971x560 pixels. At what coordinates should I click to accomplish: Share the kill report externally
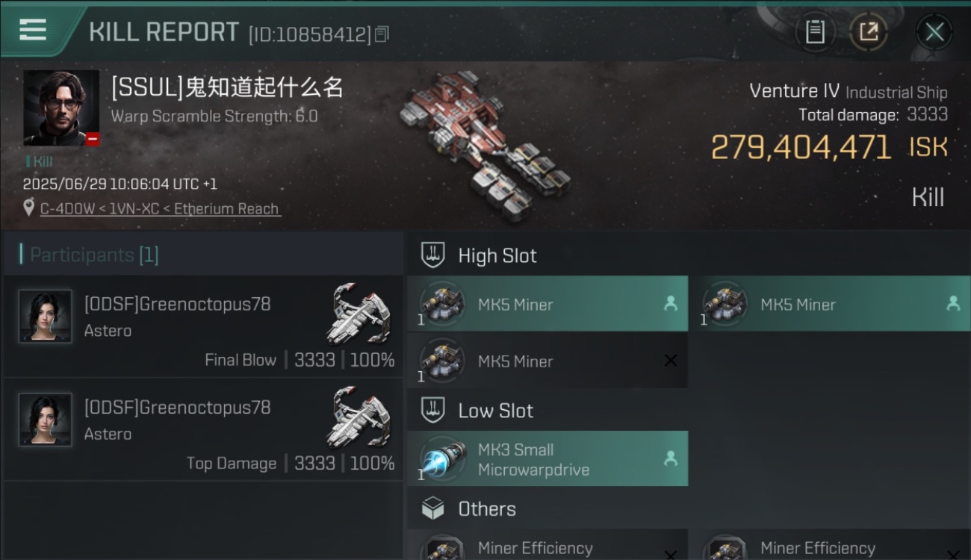[x=869, y=32]
